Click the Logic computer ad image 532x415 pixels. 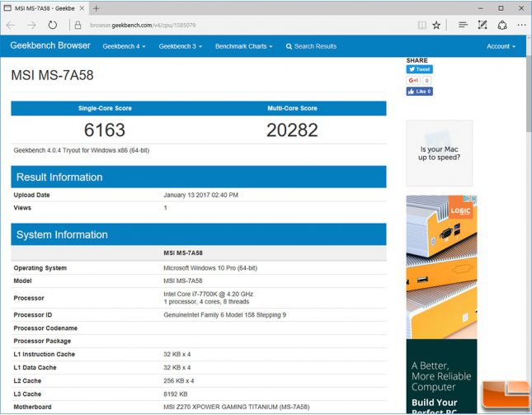click(441, 266)
